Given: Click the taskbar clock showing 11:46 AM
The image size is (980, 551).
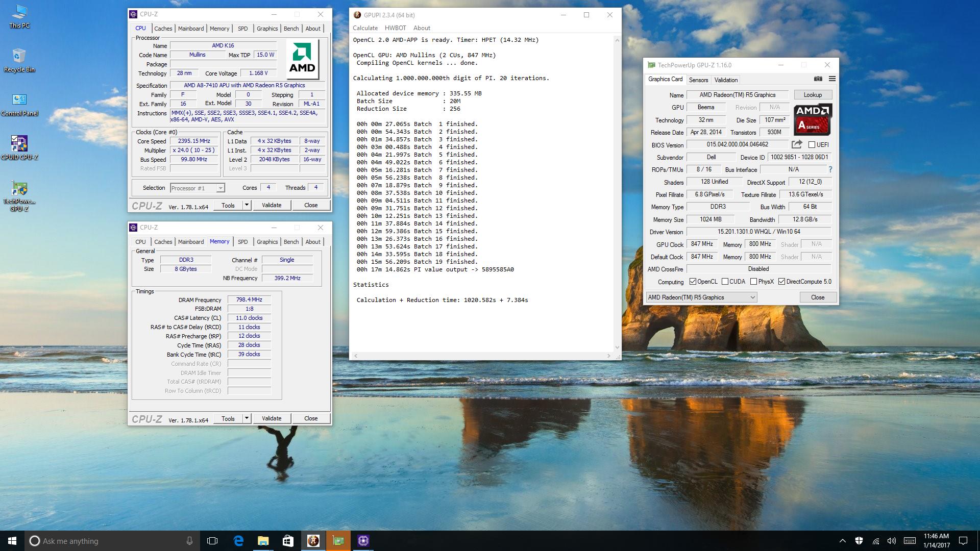Looking at the screenshot, I should [x=936, y=541].
